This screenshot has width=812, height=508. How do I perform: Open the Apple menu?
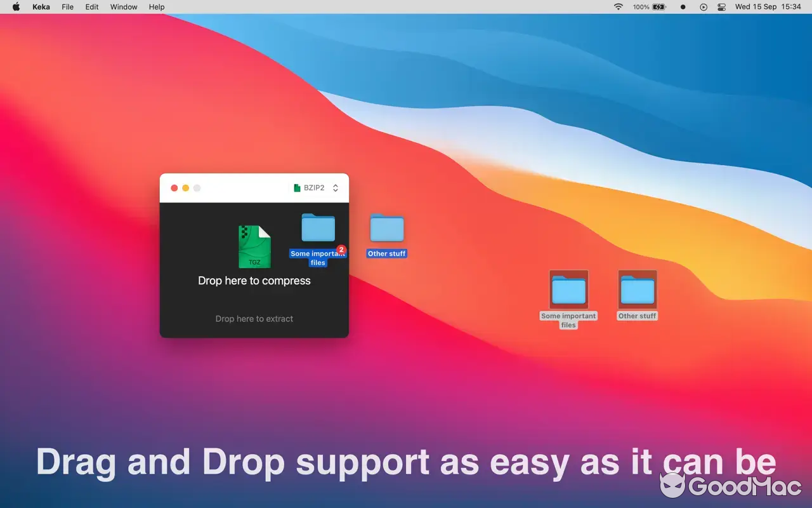click(x=16, y=7)
